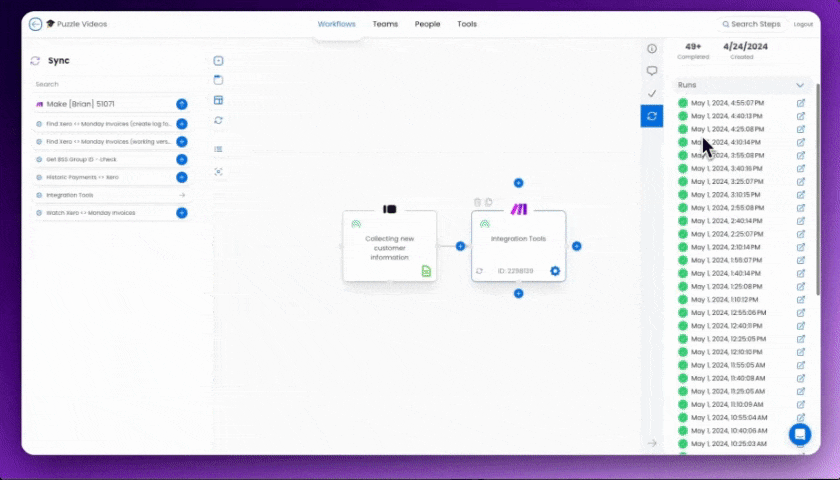Open external link for 12:10:10 PM run
This screenshot has width=840, height=480.
point(800,352)
